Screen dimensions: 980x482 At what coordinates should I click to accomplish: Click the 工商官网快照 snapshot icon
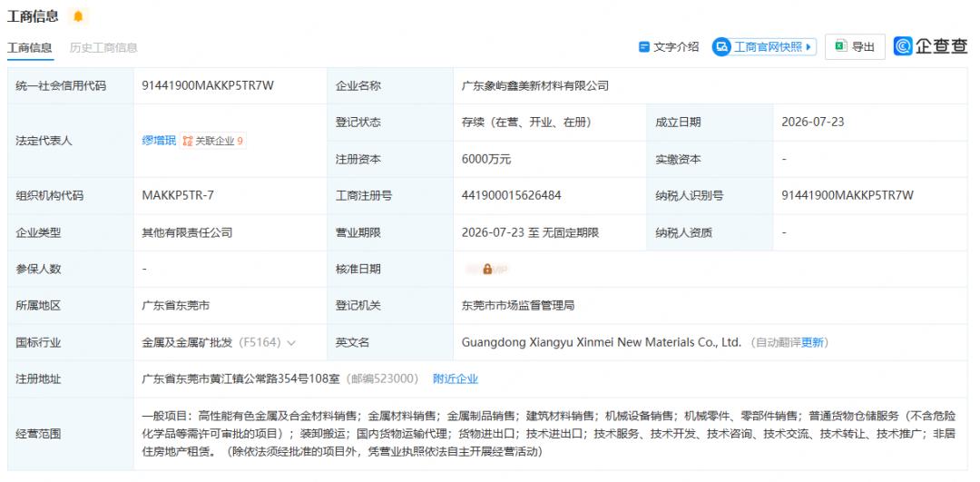tap(722, 47)
